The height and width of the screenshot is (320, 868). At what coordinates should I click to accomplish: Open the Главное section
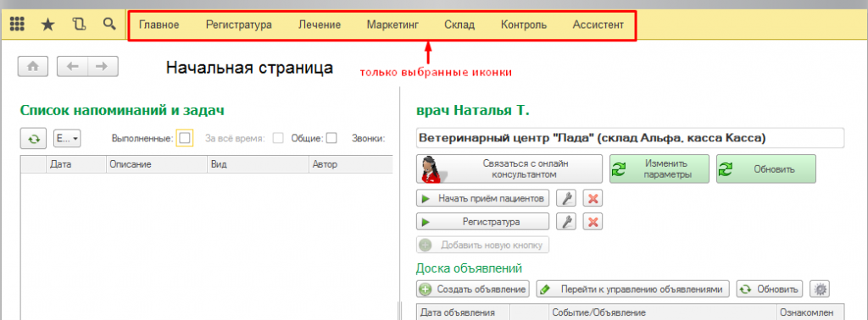159,25
